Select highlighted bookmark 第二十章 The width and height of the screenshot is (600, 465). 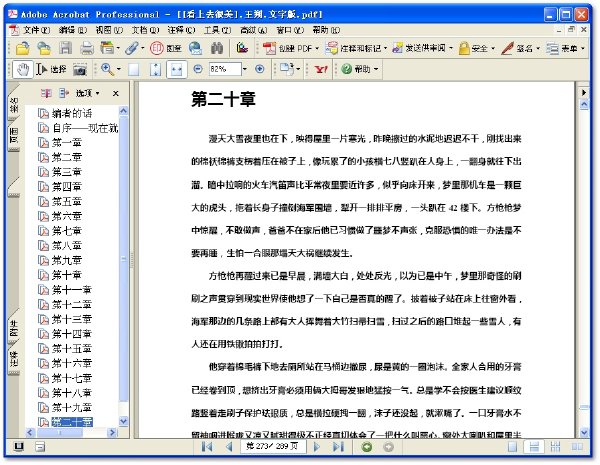pos(72,422)
